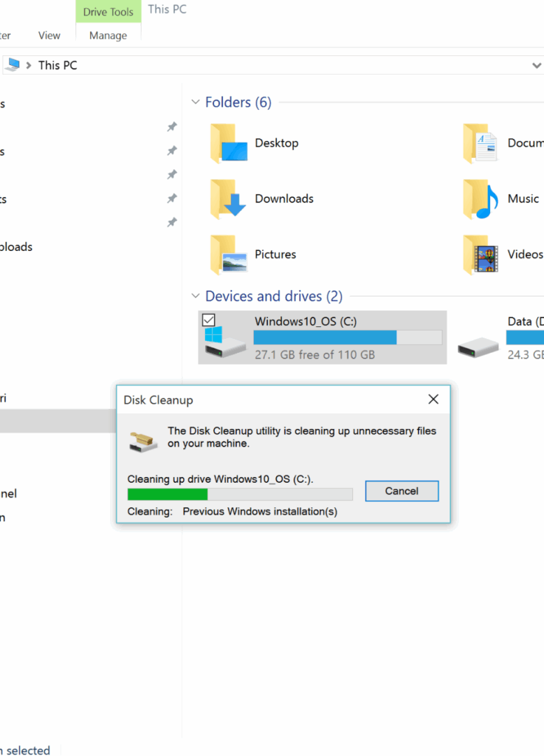Open the Downloads folder icon

(x=228, y=199)
